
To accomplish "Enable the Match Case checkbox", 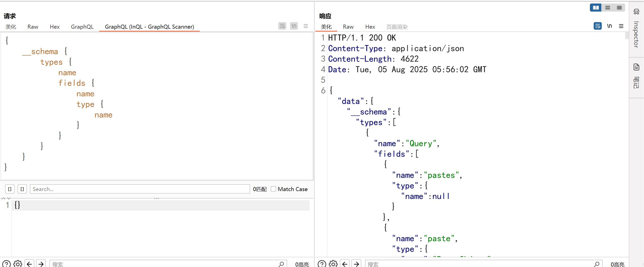I will point(273,189).
